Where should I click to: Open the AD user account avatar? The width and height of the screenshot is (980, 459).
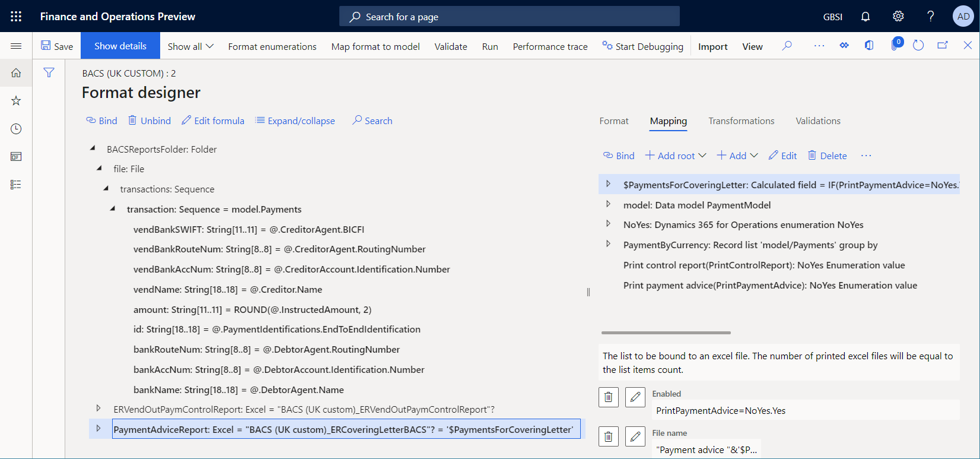click(963, 17)
